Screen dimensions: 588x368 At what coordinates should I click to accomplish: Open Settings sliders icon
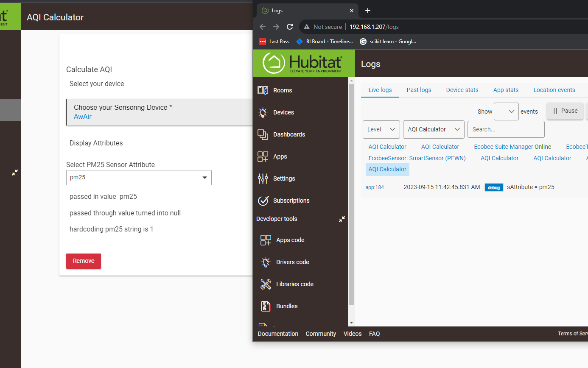click(x=263, y=178)
